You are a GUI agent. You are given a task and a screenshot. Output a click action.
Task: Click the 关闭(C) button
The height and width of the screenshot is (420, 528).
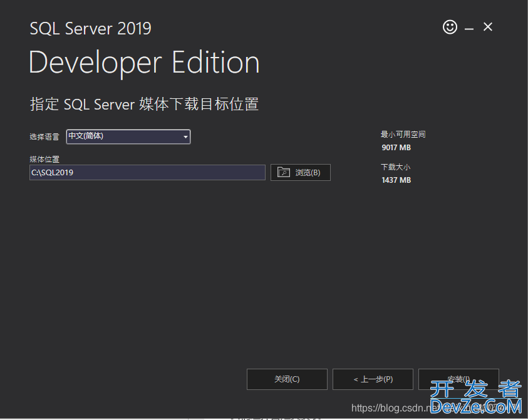(287, 379)
